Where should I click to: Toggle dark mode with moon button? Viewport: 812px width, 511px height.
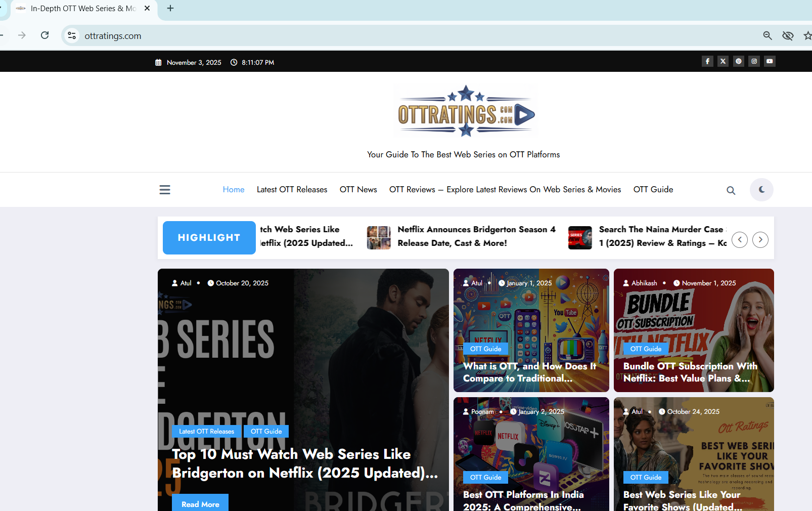pos(761,190)
